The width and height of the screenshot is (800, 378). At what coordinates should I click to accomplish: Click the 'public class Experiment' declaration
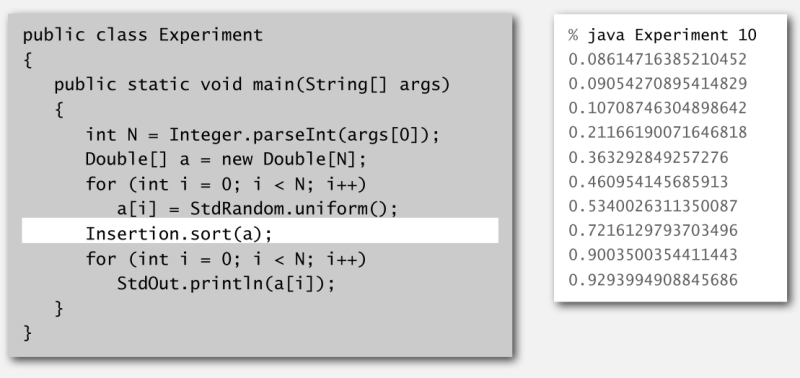[142, 35]
